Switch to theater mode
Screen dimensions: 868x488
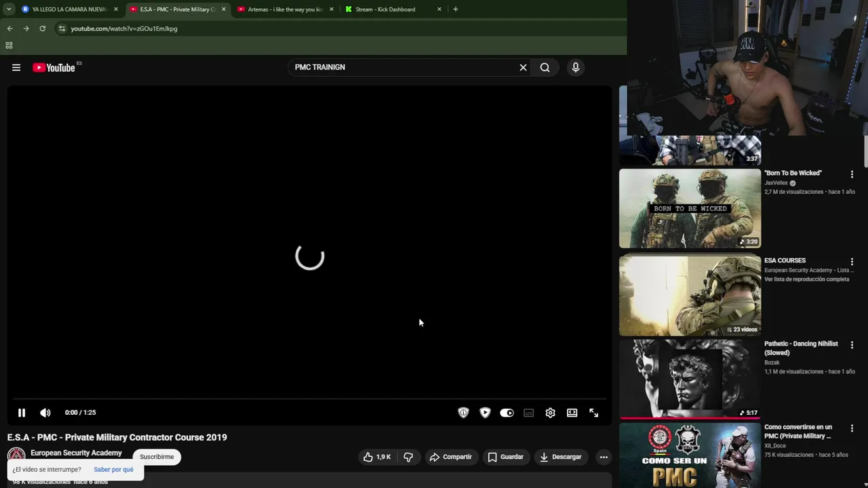pos(572,412)
